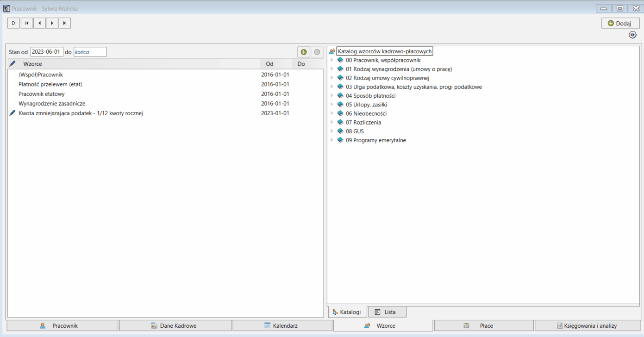The image size is (644, 337).
Task: Sort by the Wzorce column header
Action: point(139,64)
